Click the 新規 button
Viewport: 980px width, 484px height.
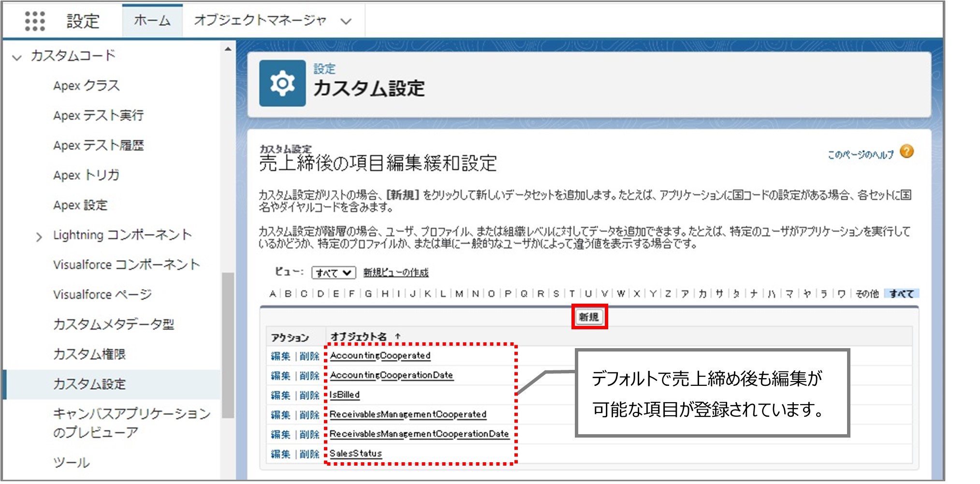point(588,317)
